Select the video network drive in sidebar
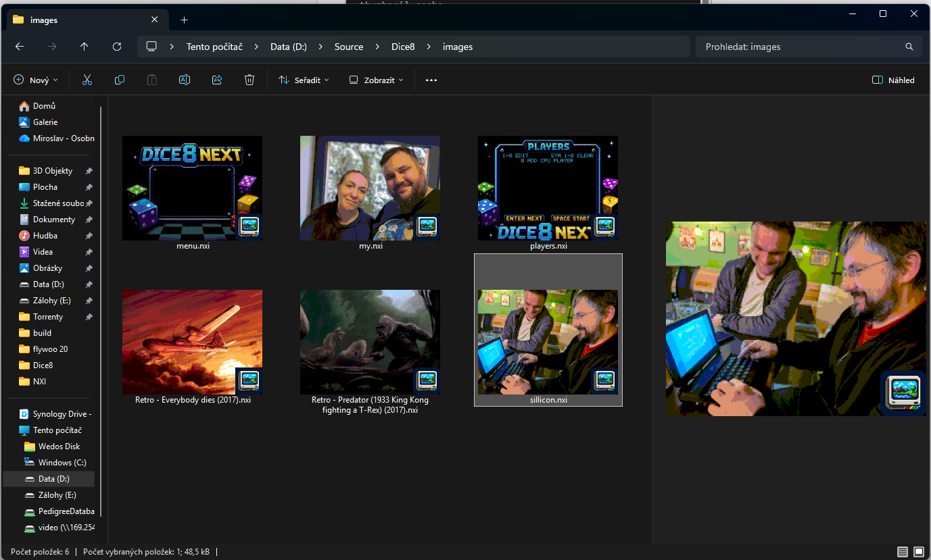931x560 pixels. 59,528
